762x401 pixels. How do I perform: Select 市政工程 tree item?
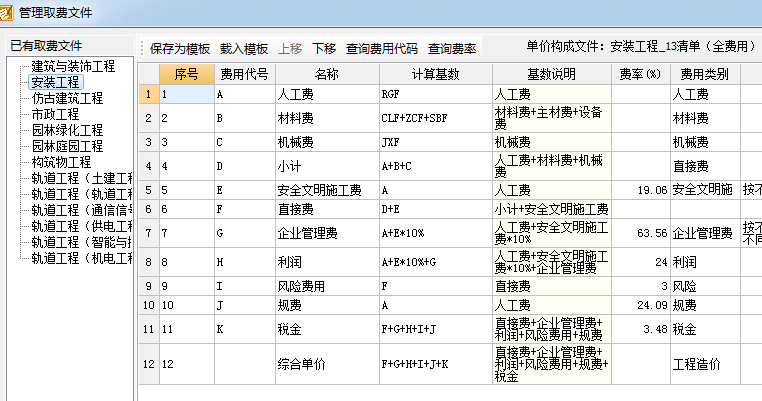tap(55, 114)
